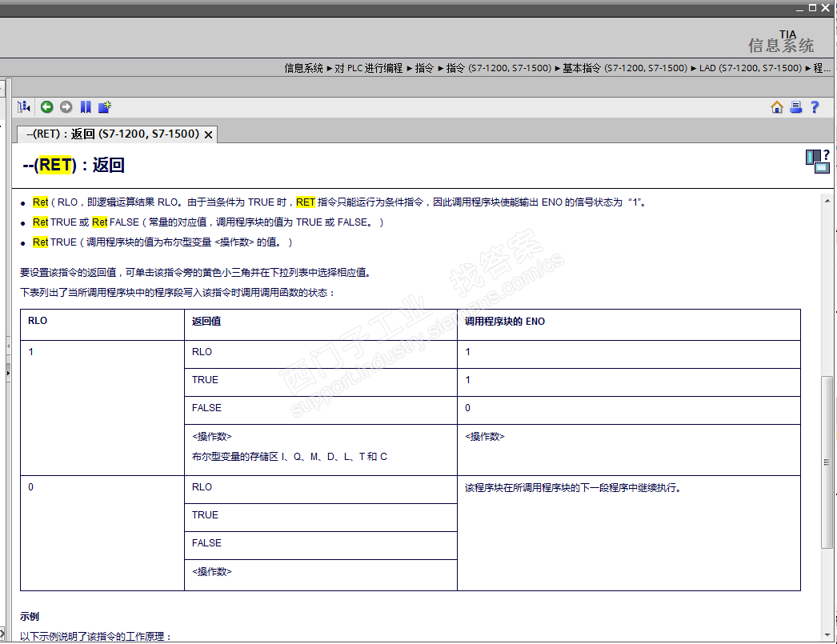Click the scrollbar down arrow
Screen dimensions: 837x644
click(x=827, y=635)
